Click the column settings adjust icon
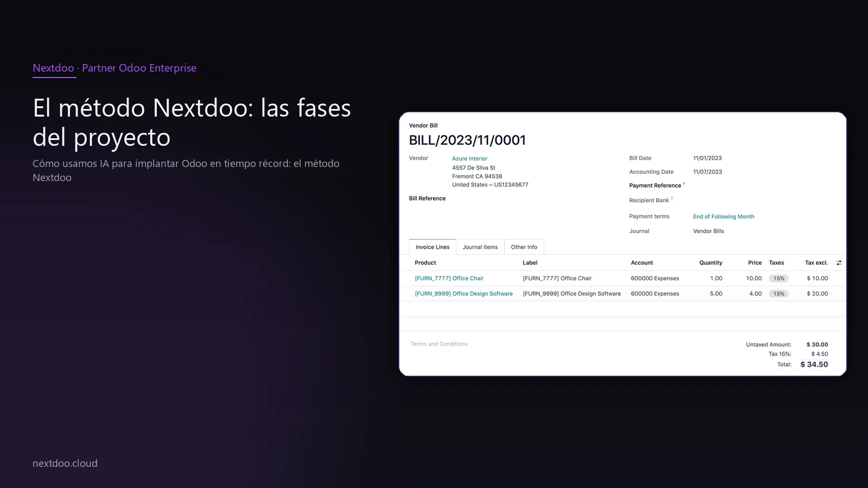Image resolution: width=868 pixels, height=488 pixels. (x=839, y=263)
